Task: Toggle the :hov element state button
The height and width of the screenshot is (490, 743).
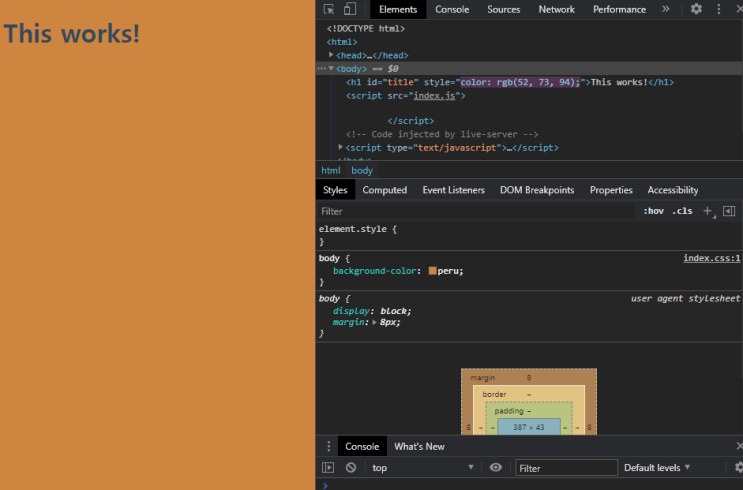Action: 653,211
